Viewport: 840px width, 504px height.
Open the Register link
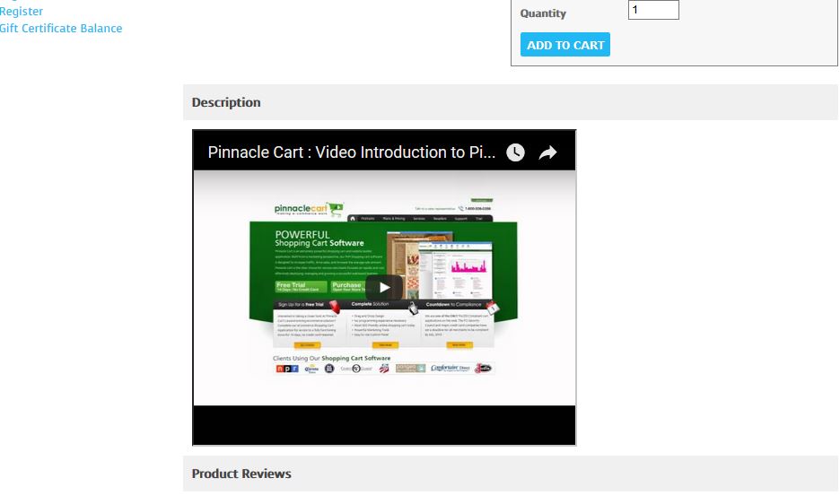(21, 12)
